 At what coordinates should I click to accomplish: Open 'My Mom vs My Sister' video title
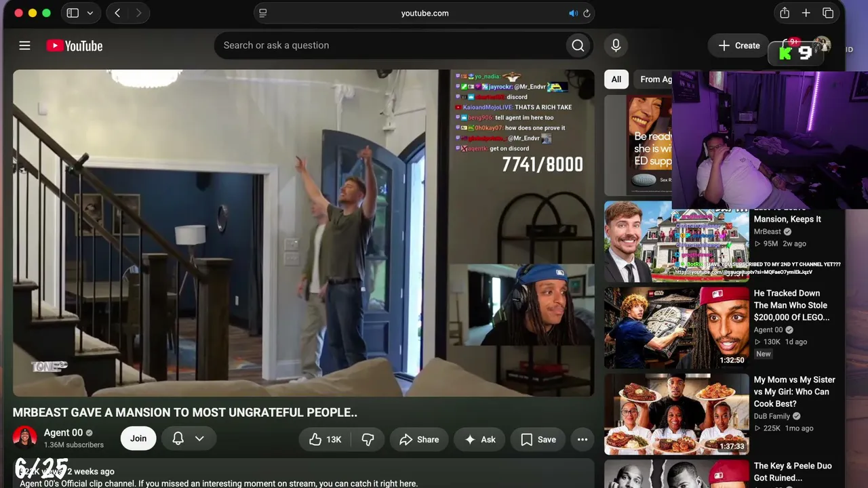pyautogui.click(x=795, y=392)
